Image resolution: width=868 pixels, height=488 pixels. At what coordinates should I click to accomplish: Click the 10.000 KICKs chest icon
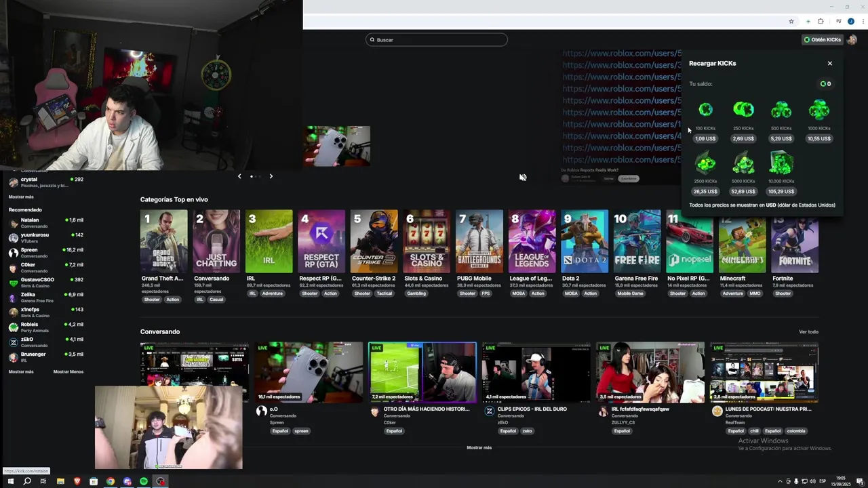click(781, 163)
